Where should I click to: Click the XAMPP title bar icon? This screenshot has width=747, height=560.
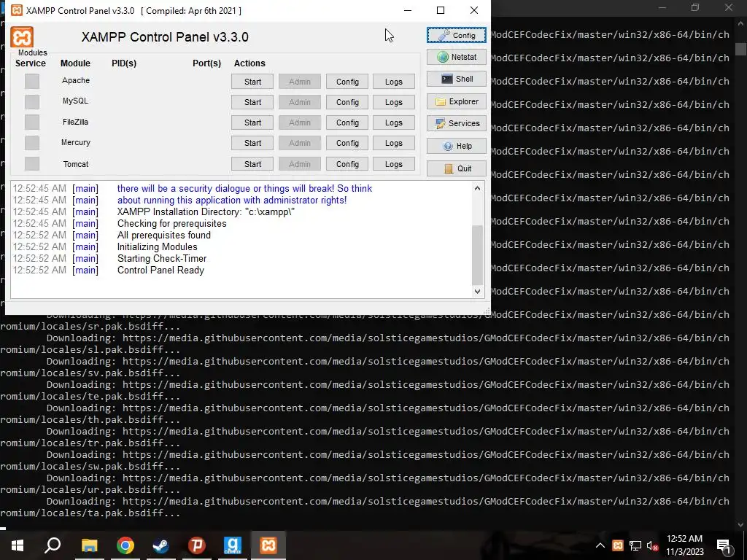point(17,10)
